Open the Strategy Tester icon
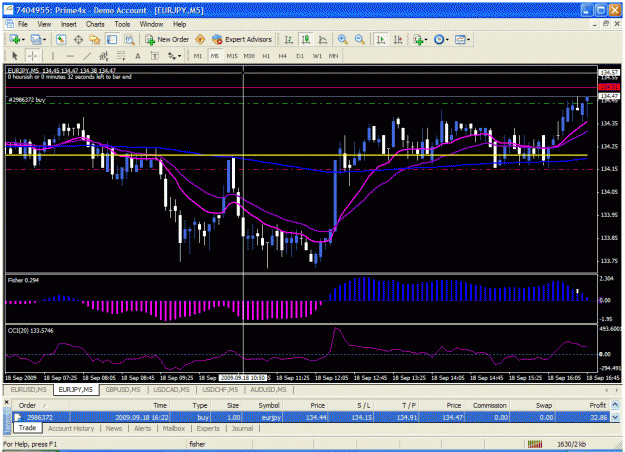 click(x=129, y=39)
